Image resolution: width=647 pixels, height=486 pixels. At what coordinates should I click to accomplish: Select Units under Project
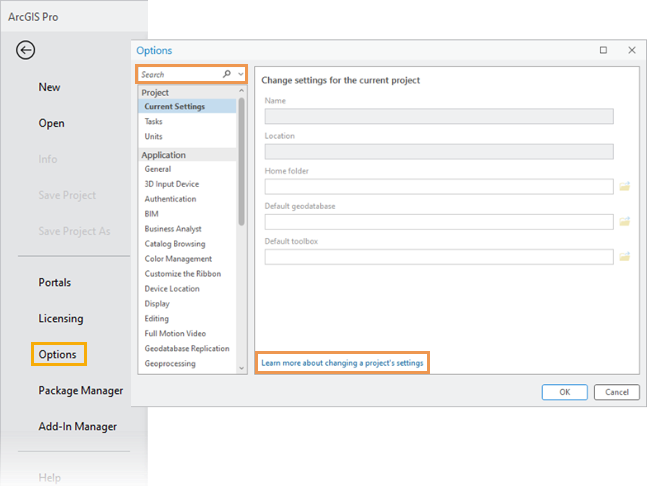click(153, 136)
